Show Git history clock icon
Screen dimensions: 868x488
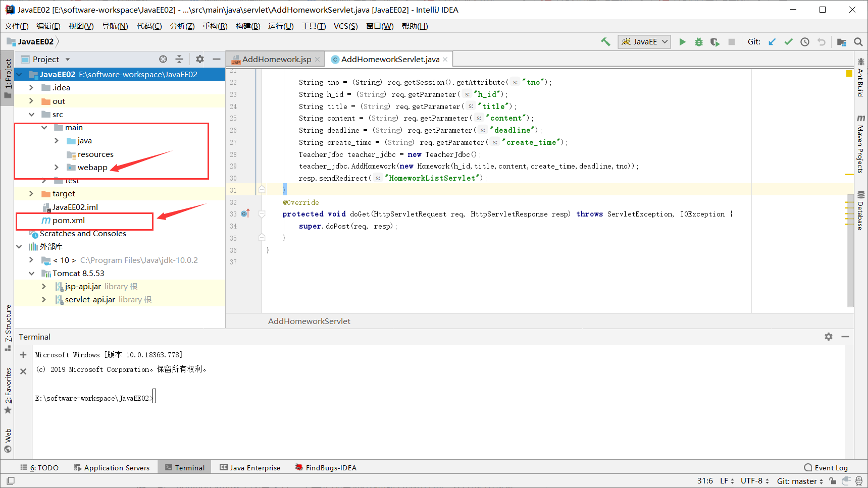pos(805,42)
